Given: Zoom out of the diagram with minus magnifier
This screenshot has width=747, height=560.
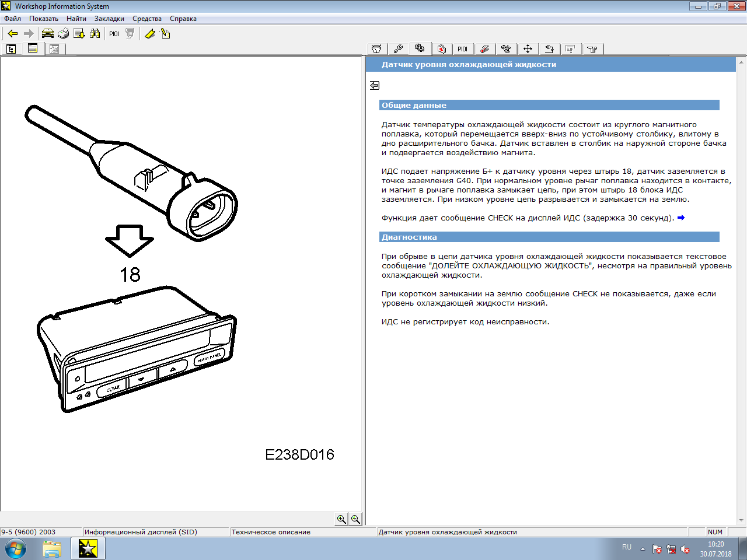Looking at the screenshot, I should tap(355, 519).
